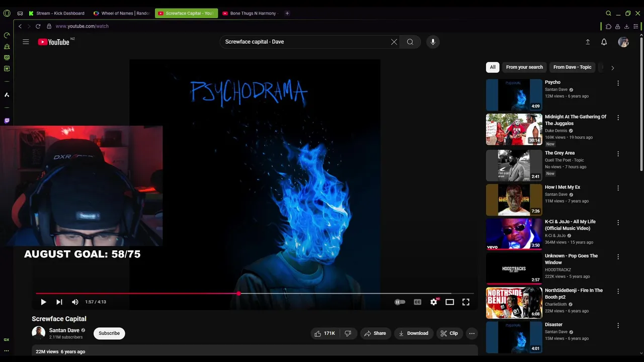Open options for Disaster video
This screenshot has height=362, width=644.
pos(618,325)
